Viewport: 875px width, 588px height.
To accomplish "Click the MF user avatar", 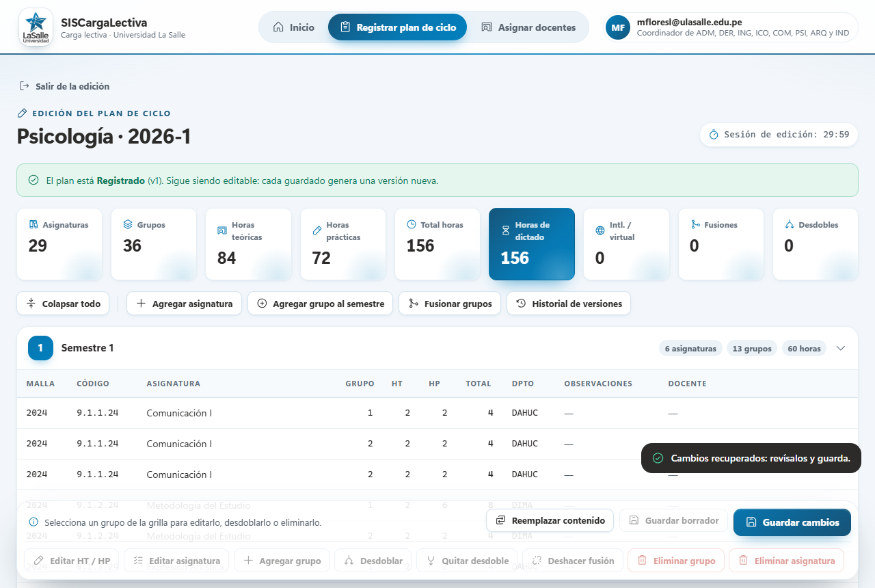I will pyautogui.click(x=618, y=27).
